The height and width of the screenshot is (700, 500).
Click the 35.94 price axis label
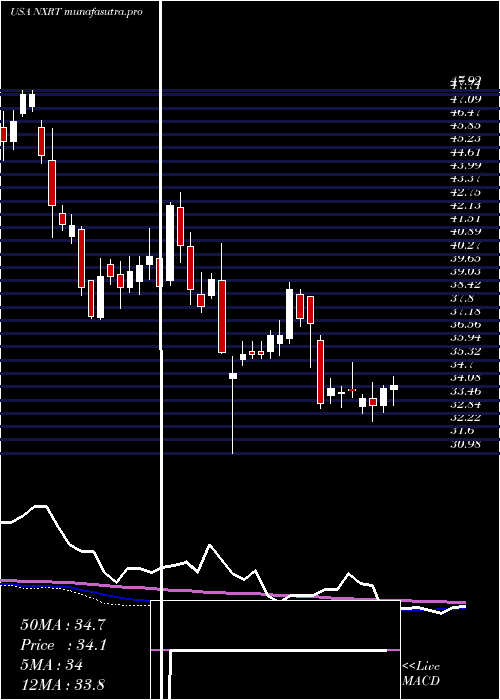click(466, 338)
